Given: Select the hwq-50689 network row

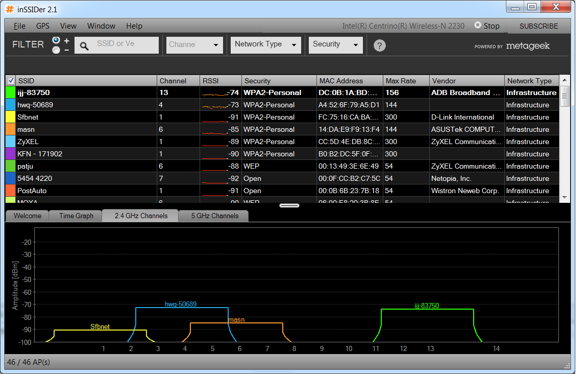Looking at the screenshot, I should pos(282,105).
